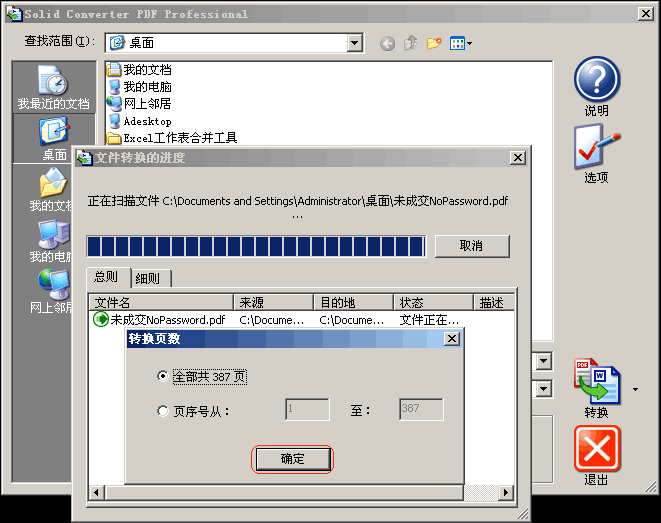The width and height of the screenshot is (661, 523).
Task: Click the back navigation arrow icon
Action: click(x=387, y=43)
